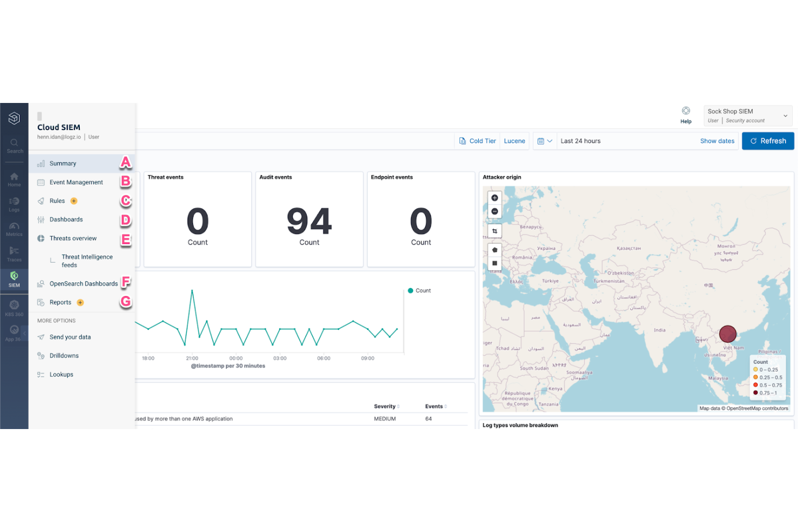Image resolution: width=798 pixels, height=532 pixels.
Task: Open the Help icon near Sock Shop SIEM
Action: [685, 110]
